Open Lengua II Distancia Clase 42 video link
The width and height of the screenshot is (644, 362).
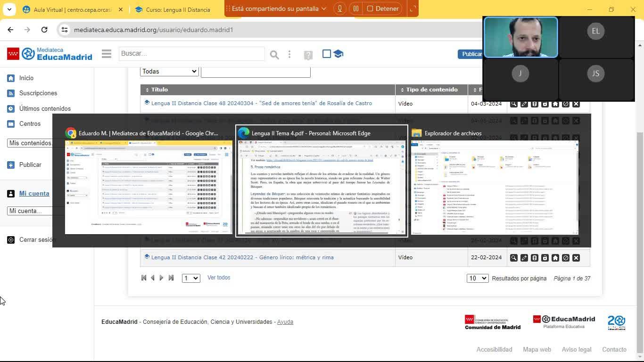pyautogui.click(x=242, y=257)
